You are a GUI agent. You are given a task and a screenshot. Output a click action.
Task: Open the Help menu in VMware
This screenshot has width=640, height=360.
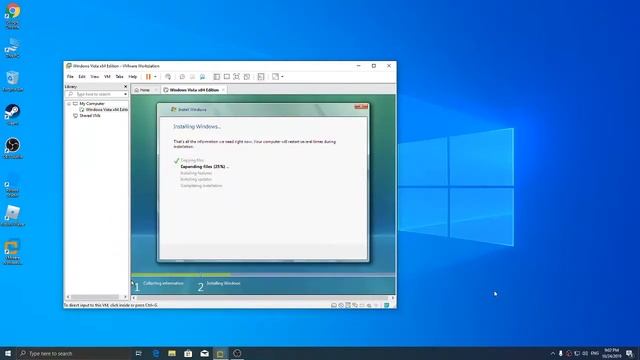133,77
